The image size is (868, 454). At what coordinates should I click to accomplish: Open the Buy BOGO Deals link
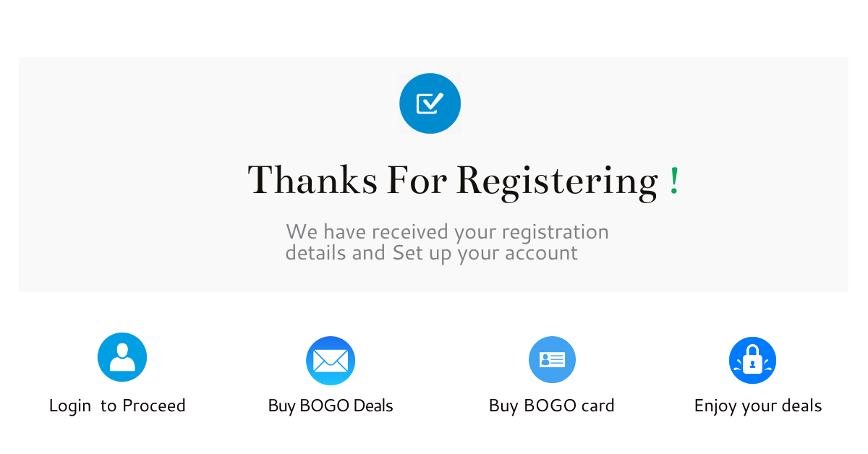pos(331,406)
